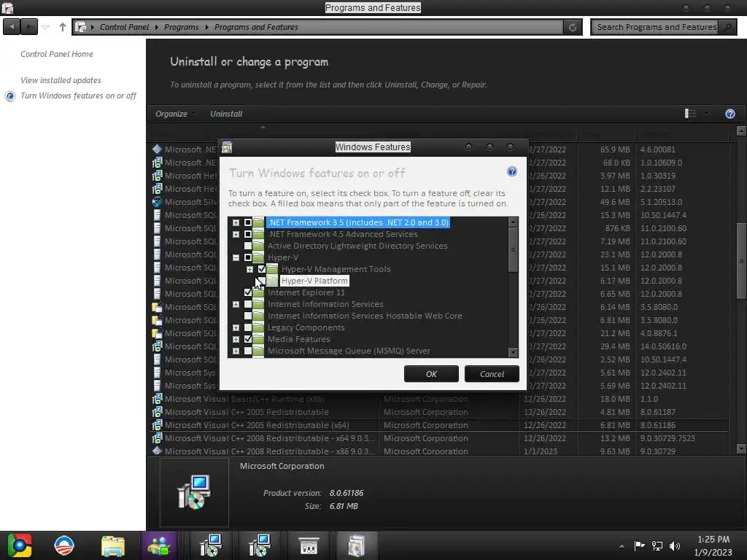
Task: Click the search magnifier icon
Action: tap(727, 27)
